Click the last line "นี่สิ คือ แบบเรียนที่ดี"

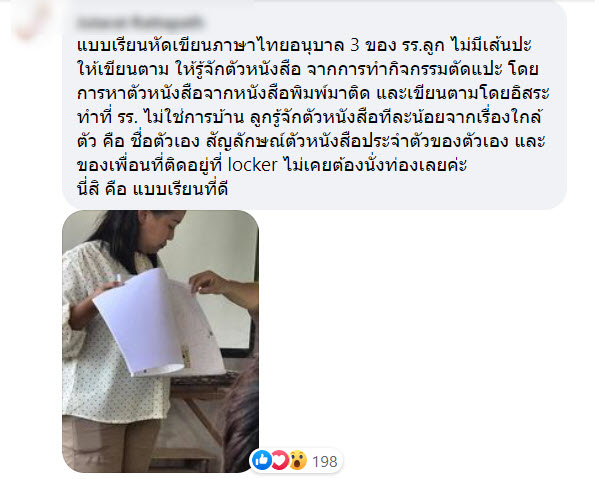[x=153, y=189]
